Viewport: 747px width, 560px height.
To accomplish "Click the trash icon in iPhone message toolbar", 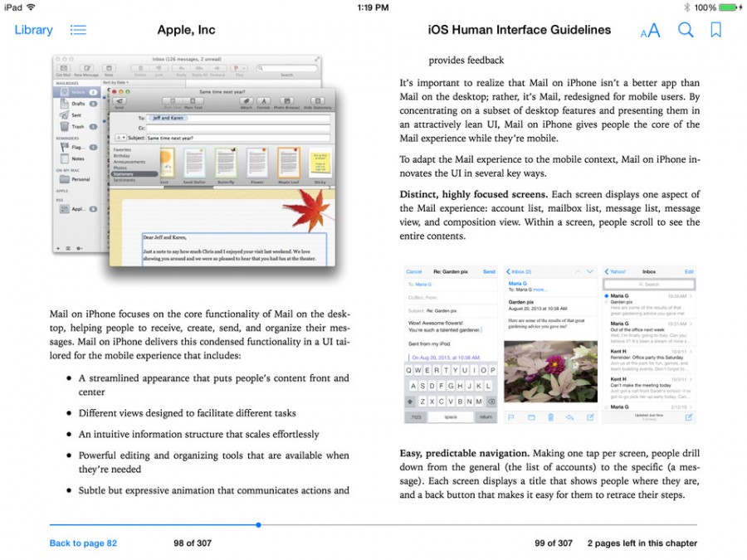I will coord(551,417).
